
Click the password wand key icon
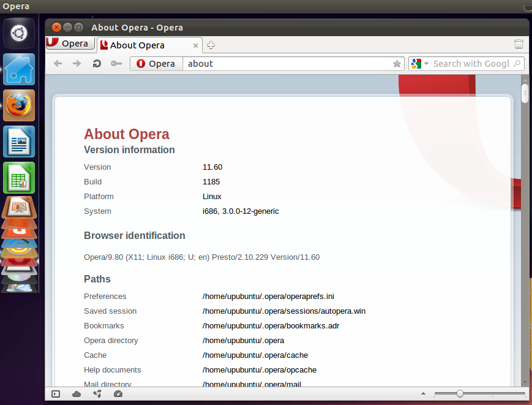tap(116, 64)
